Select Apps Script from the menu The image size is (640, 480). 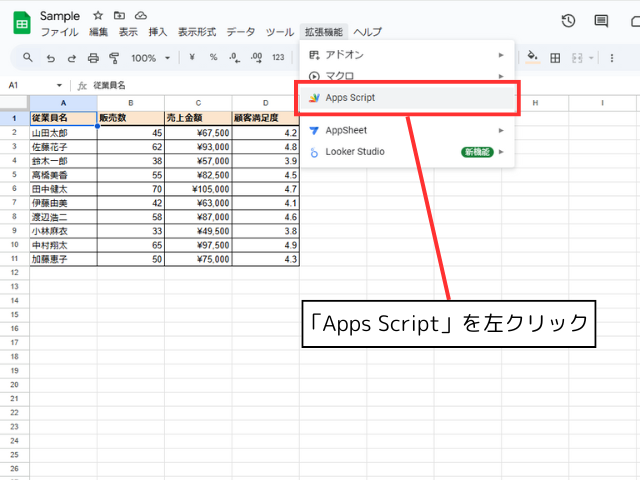[407, 98]
